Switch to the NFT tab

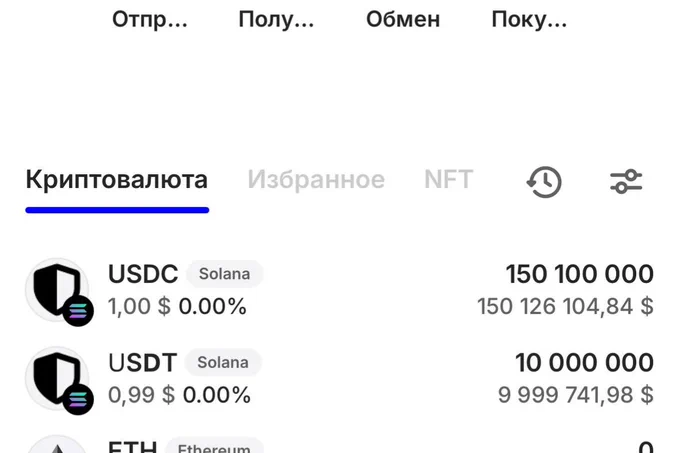(448, 179)
